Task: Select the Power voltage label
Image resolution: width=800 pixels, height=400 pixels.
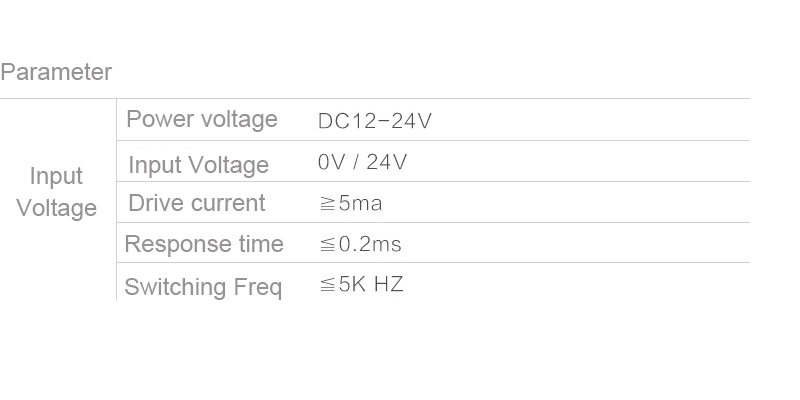Action: [202, 119]
